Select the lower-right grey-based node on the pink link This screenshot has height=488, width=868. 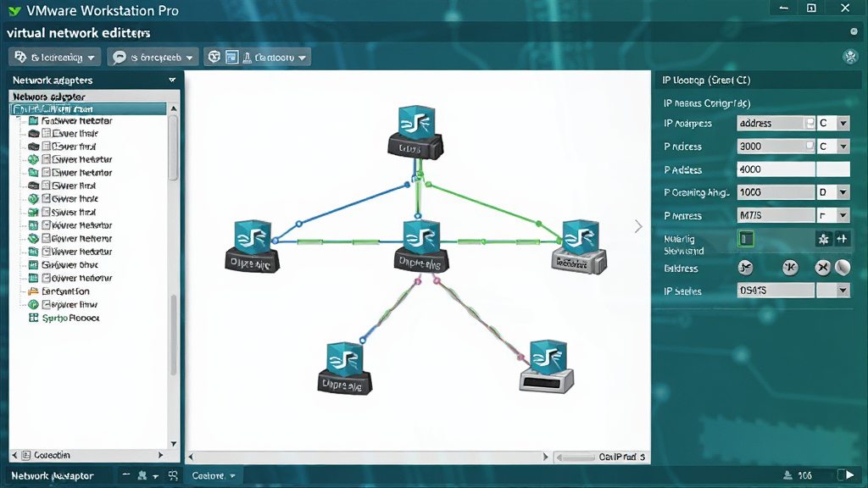point(547,366)
